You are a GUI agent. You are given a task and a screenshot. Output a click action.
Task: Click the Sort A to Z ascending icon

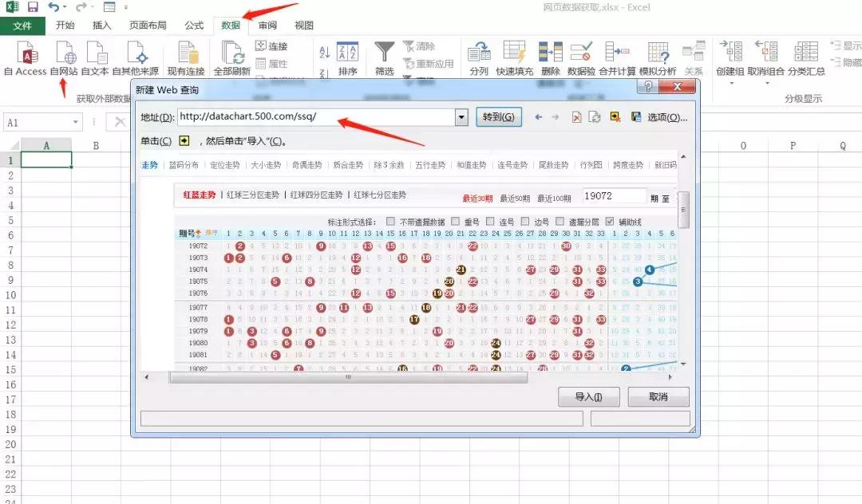coord(324,52)
